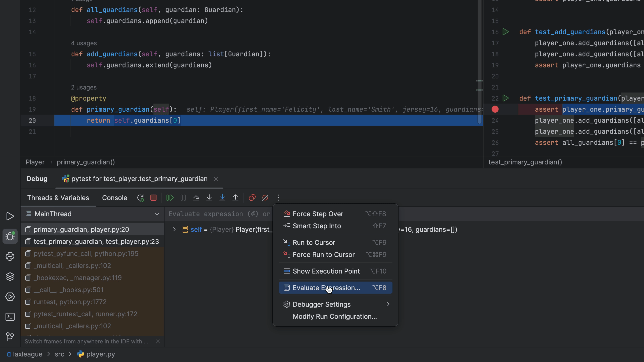This screenshot has width=644, height=362.
Task: Click the Debug tool window bug icon
Action: [10, 236]
